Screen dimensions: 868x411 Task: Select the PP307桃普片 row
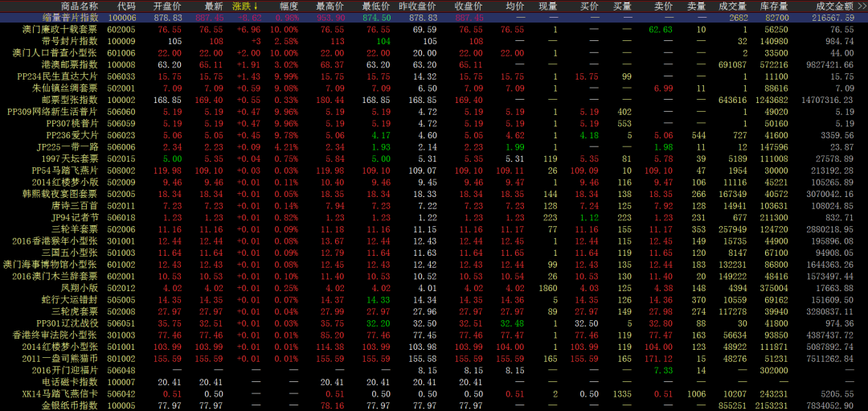[x=434, y=123]
